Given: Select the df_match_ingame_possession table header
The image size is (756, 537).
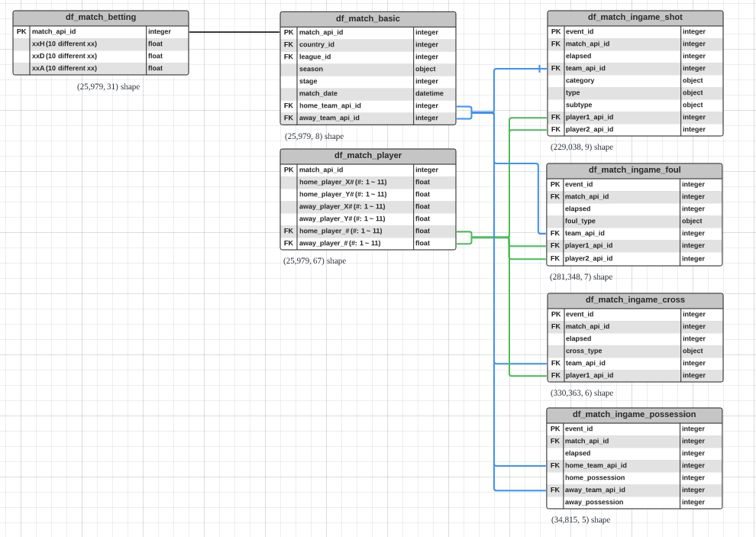Looking at the screenshot, I should [634, 414].
